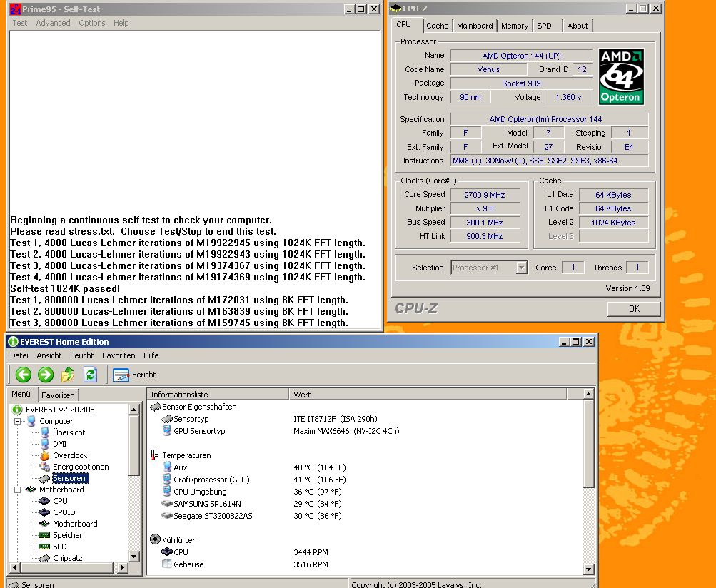
Task: Click the Prime95 title bar icon
Action: (16, 9)
